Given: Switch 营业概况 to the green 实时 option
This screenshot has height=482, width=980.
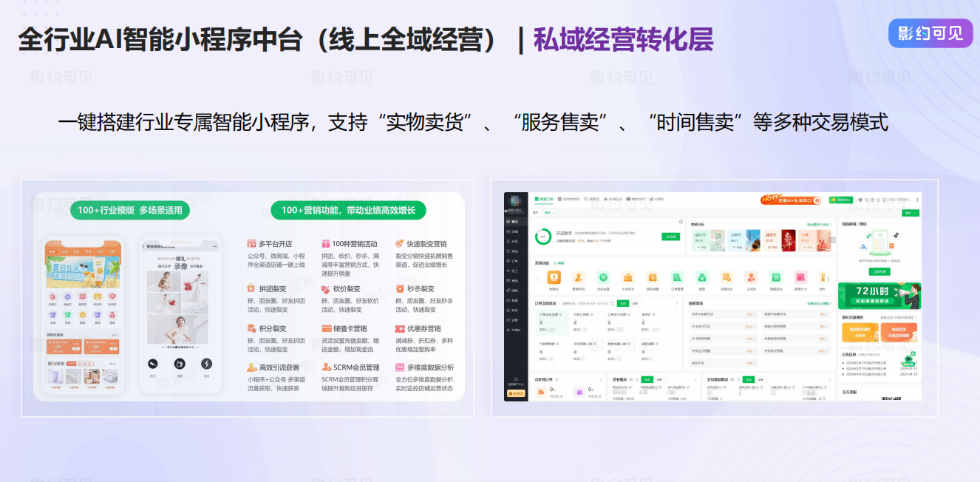Looking at the screenshot, I should (x=647, y=379).
